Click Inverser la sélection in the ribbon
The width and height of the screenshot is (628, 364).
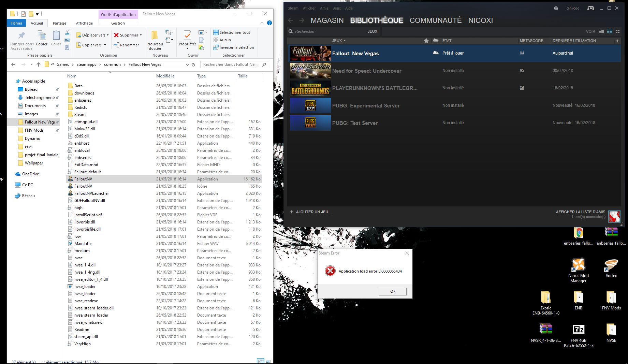pyautogui.click(x=234, y=47)
